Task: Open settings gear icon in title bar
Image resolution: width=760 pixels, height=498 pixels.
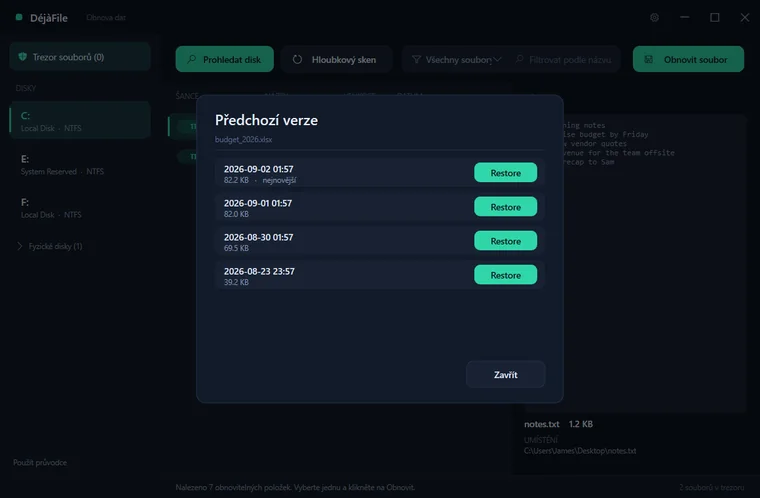Action: (654, 17)
